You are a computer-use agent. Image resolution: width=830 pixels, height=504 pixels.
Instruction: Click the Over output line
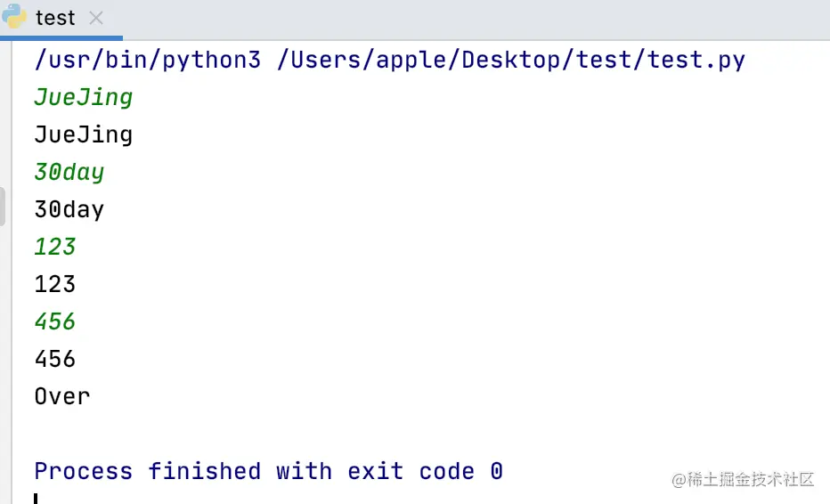click(x=61, y=396)
